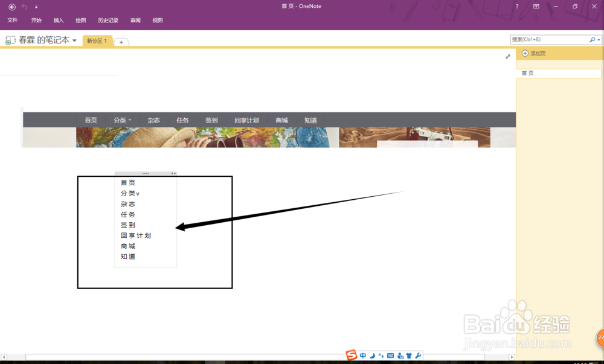Click the text line 商 城 in note

click(128, 246)
